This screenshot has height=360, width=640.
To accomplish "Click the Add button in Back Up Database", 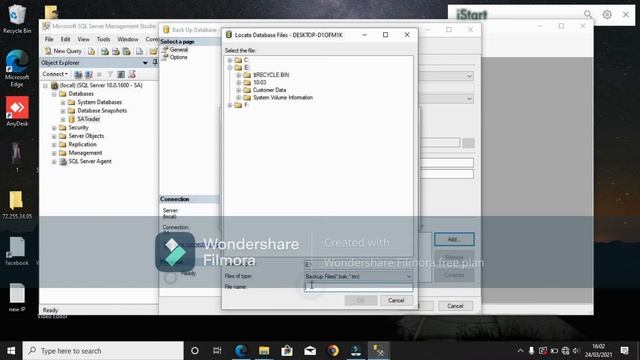I will pos(454,239).
